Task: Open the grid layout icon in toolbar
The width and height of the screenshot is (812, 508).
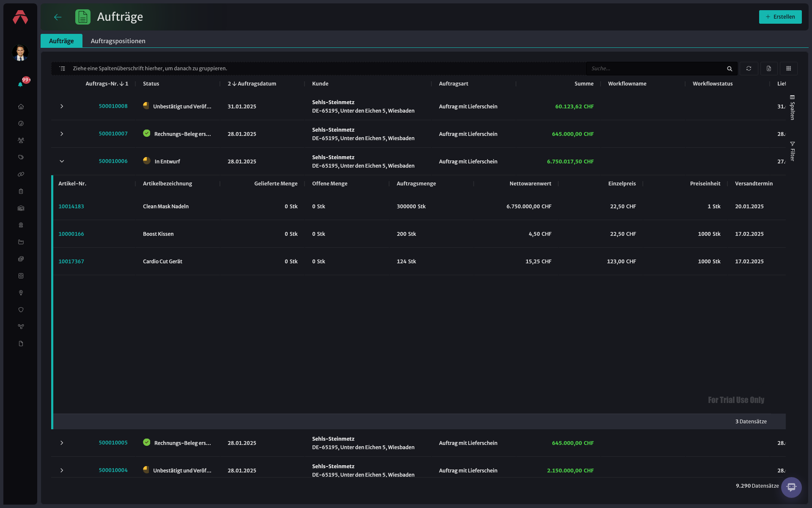Action: point(789,68)
